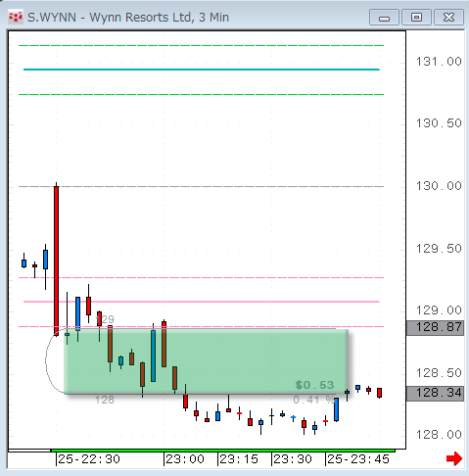This screenshot has height=476, width=469.
Task: Click the 128.50 price axis label
Action: tap(439, 373)
